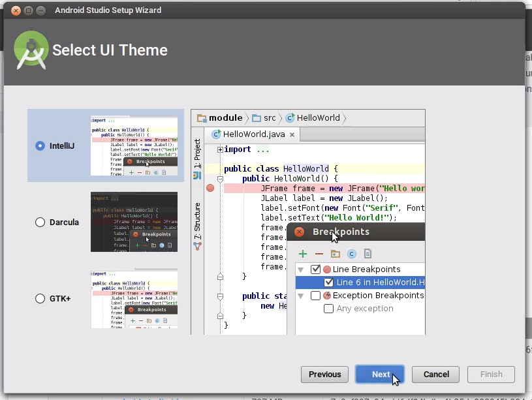Viewport: 532px width, 400px height.
Task: Open the document icon in Breakpoints panel
Action: pos(368,254)
